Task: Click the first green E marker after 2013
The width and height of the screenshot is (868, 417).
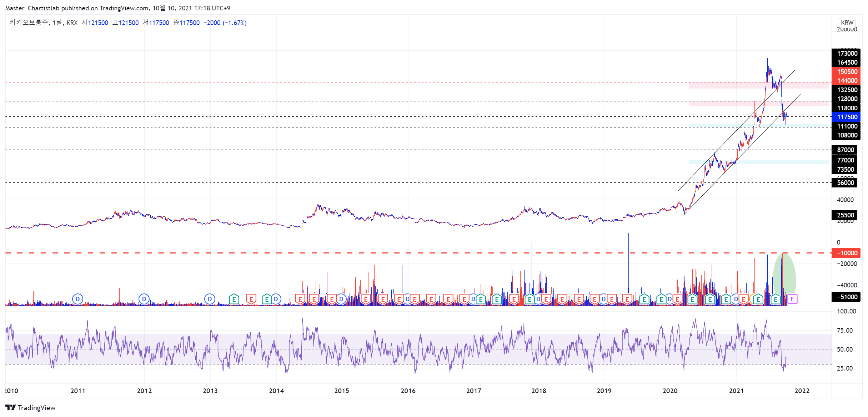Action: (x=234, y=299)
